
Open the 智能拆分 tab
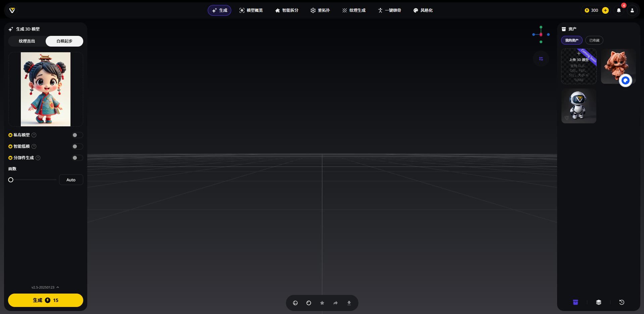click(x=287, y=10)
